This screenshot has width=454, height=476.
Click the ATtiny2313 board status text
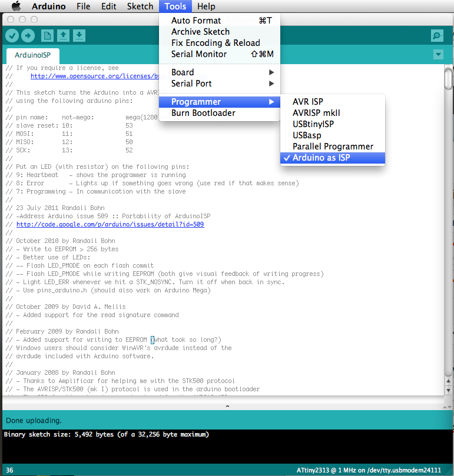point(369,471)
